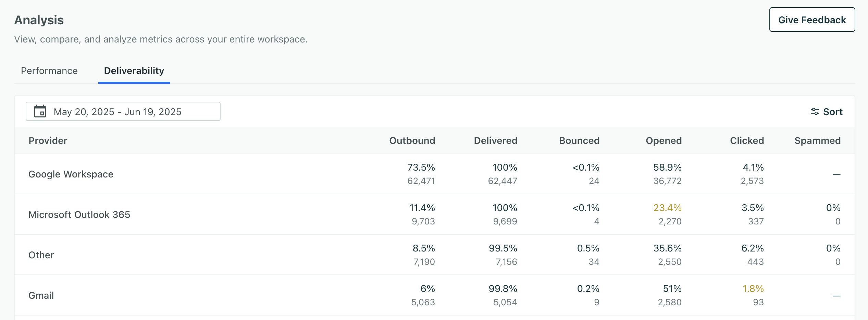Click the calendar icon in date range field
This screenshot has height=320, width=868.
[40, 111]
